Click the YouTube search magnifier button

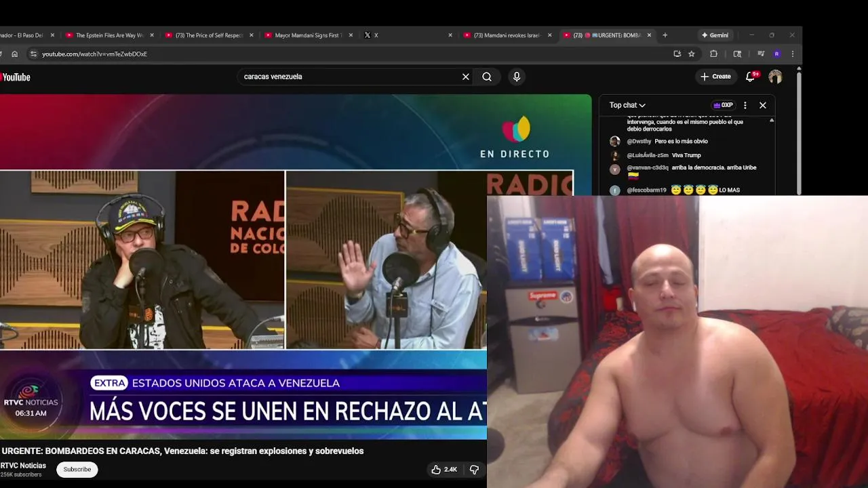(487, 77)
